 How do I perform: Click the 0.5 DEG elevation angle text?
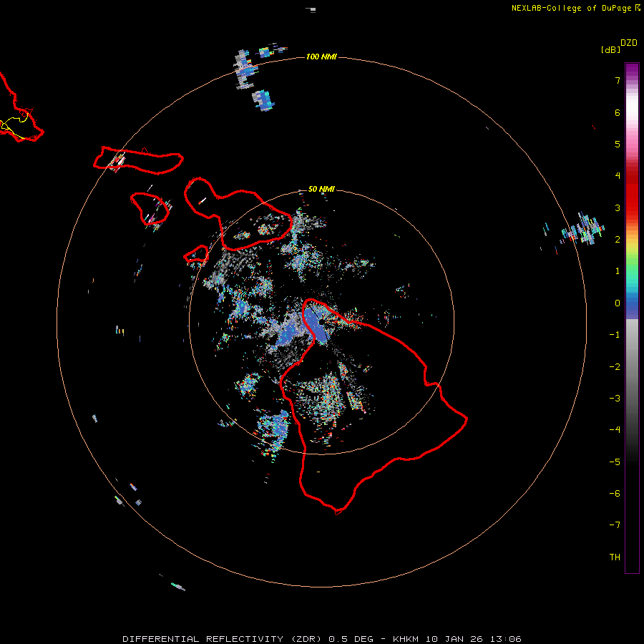pyautogui.click(x=351, y=639)
